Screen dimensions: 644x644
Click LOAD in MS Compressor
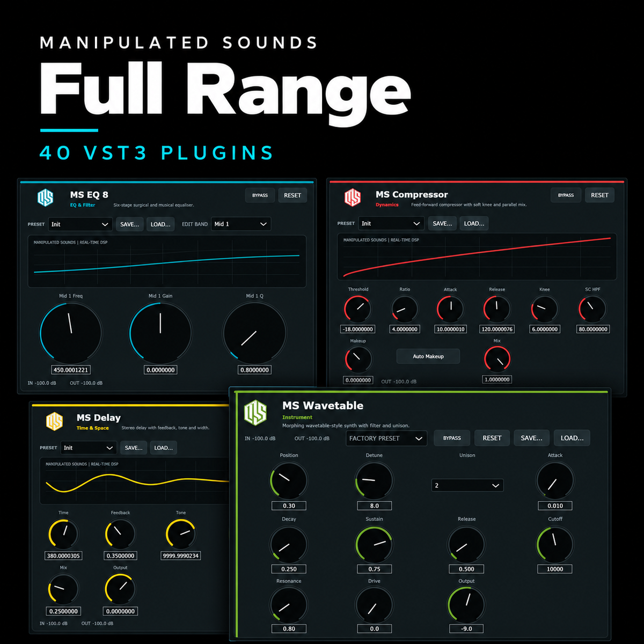tap(474, 223)
